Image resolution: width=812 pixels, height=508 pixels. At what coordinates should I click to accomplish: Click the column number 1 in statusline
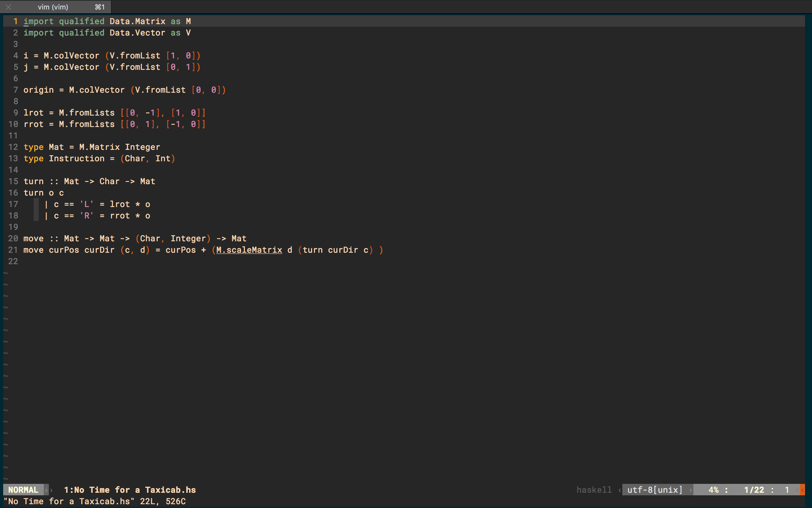coord(787,490)
